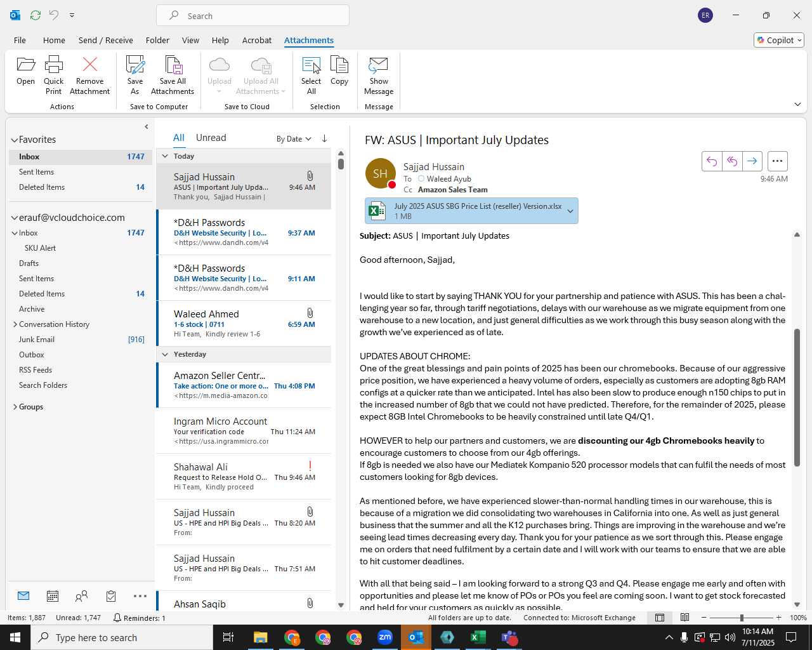Undo using the quick access arrow

54,15
